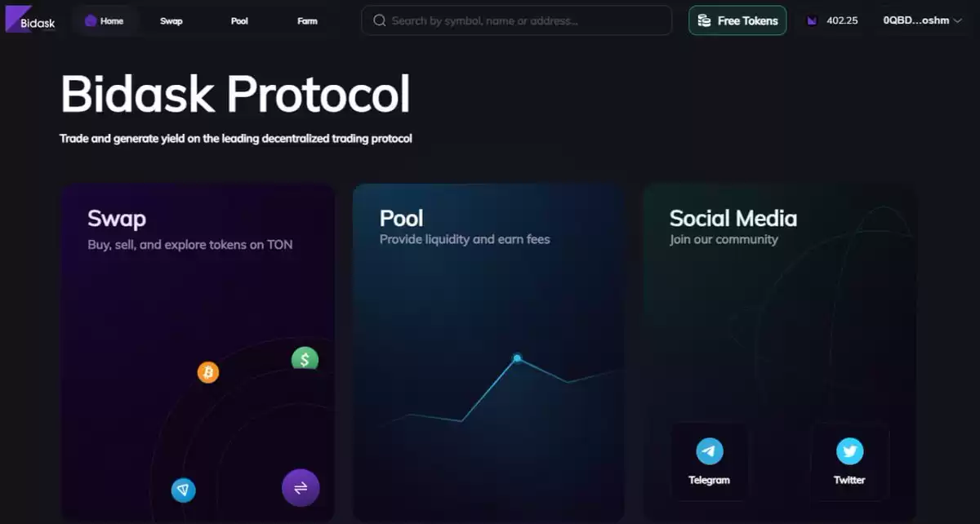Open the Swap card
Image resolution: width=980 pixels, height=524 pixels.
[x=197, y=353]
